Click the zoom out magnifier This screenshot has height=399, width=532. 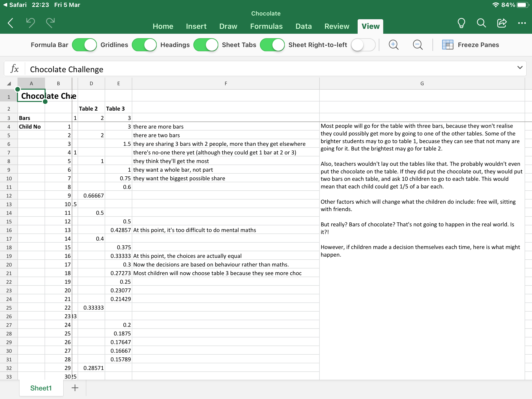418,45
